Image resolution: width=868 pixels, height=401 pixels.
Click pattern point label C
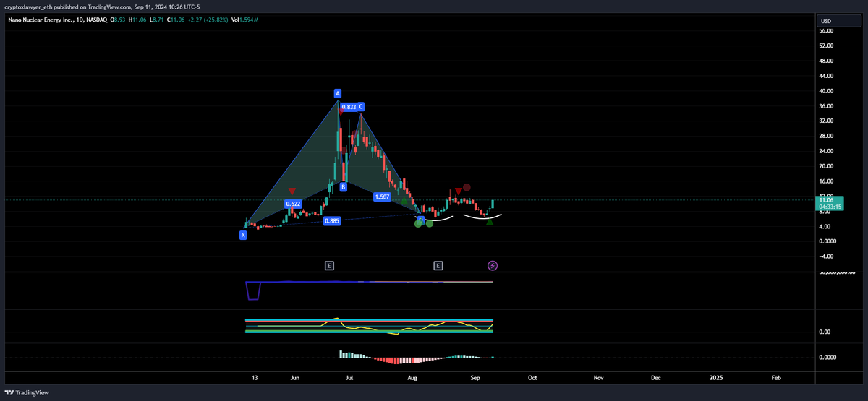click(x=360, y=107)
